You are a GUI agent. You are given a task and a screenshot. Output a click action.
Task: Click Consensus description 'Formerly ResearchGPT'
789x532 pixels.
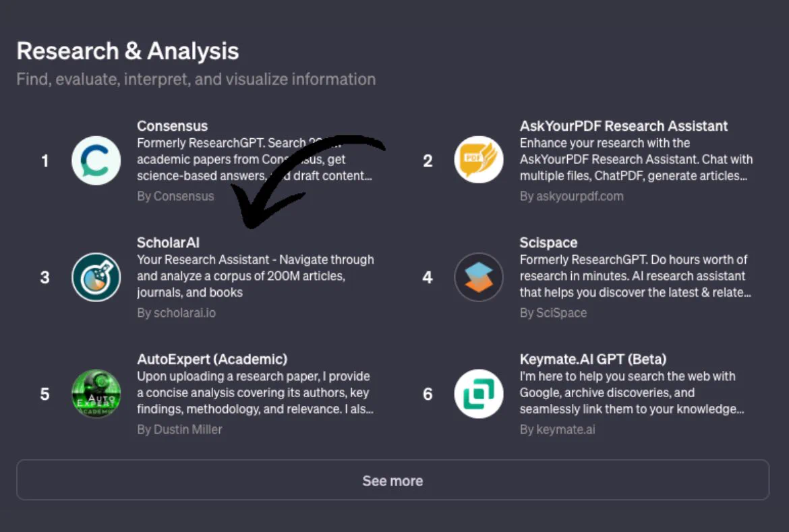click(254, 159)
